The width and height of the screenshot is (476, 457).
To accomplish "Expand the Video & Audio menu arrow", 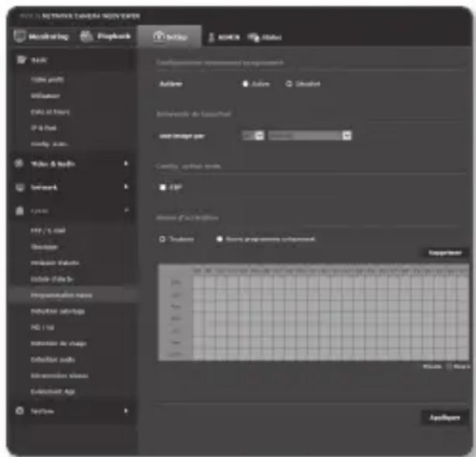I will pyautogui.click(x=125, y=164).
